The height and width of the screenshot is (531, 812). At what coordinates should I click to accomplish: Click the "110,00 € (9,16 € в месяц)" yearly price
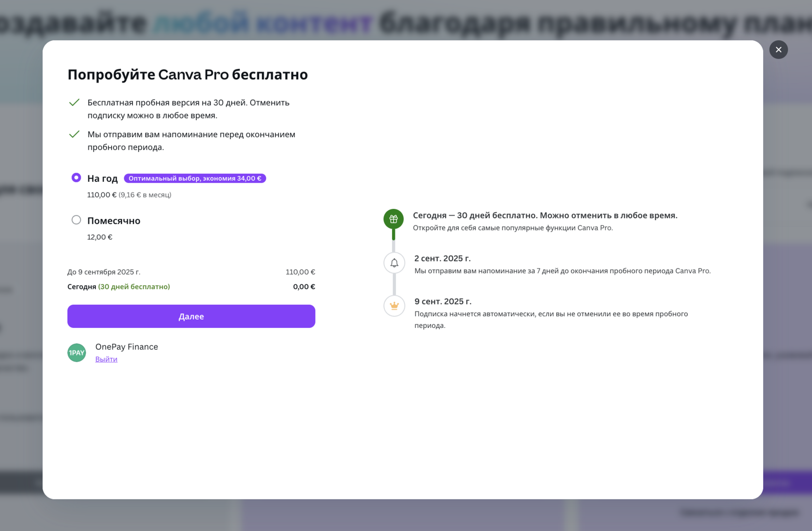(x=129, y=195)
